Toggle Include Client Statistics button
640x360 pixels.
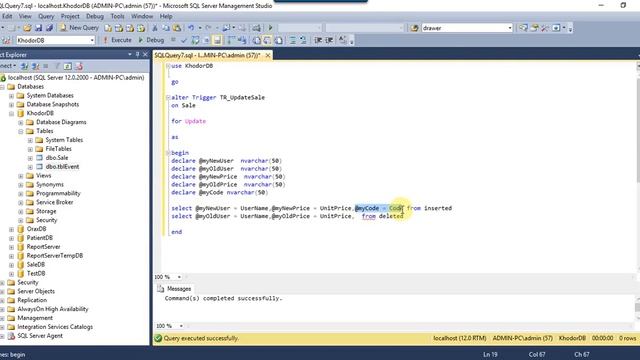tap(242, 40)
